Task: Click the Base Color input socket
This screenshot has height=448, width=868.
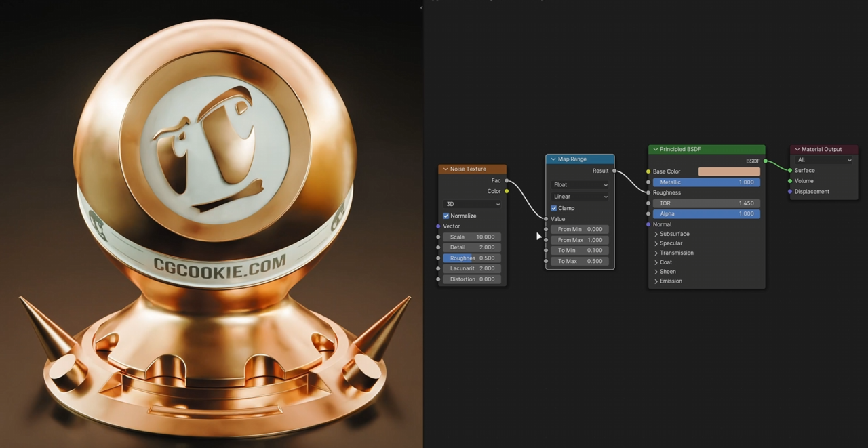Action: pos(648,171)
